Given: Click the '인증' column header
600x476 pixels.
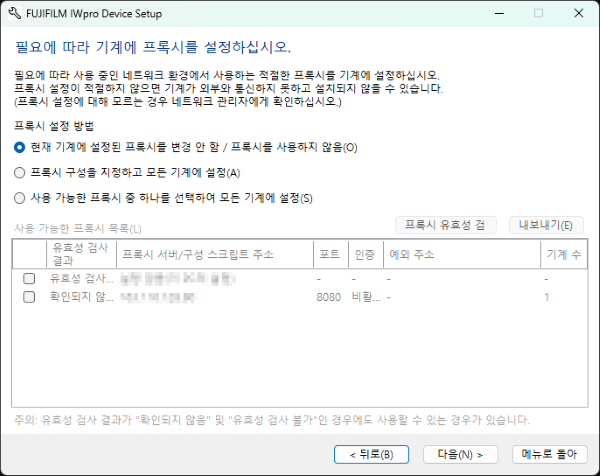Looking at the screenshot, I should 366,254.
